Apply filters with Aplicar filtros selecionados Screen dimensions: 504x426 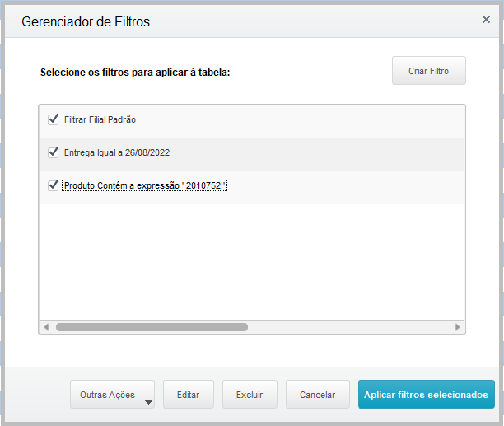(427, 395)
